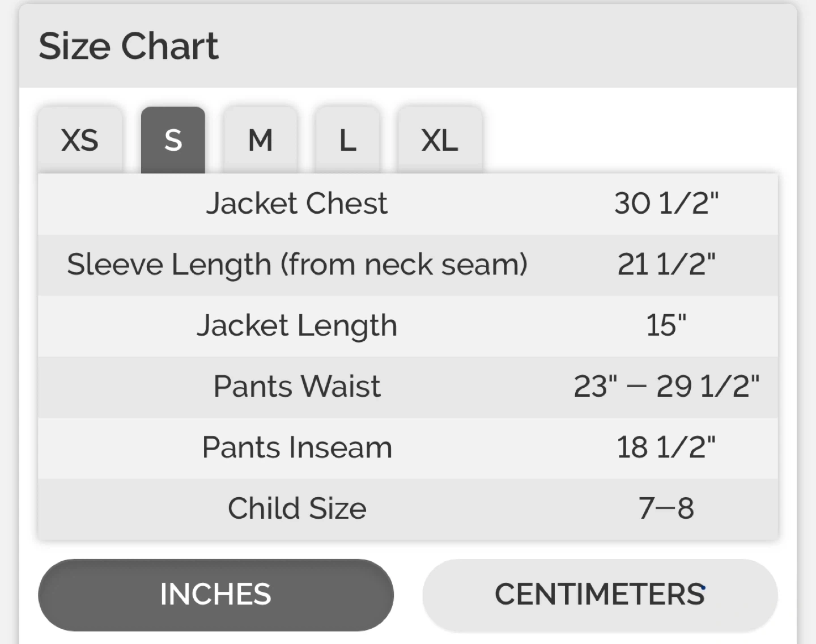Click the Sleeve Length row label
This screenshot has height=644, width=816.
point(297,265)
